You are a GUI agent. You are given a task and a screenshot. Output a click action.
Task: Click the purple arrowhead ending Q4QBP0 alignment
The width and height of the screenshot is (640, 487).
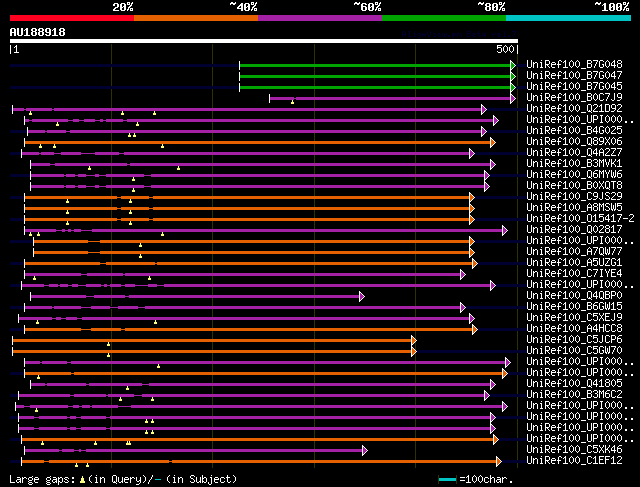[x=362, y=296]
